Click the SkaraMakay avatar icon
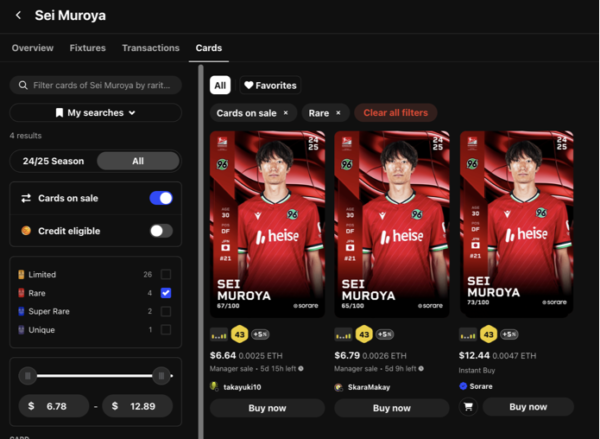This screenshot has width=600, height=439. pos(339,387)
